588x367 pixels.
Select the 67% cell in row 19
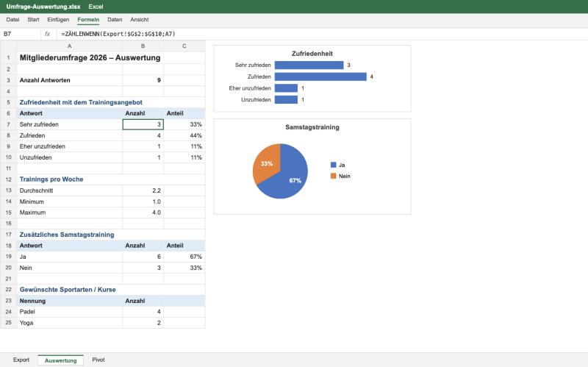point(184,257)
